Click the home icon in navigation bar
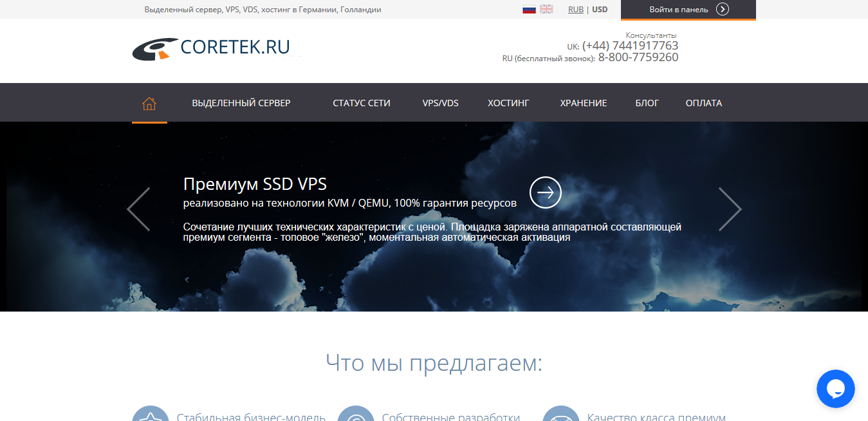The image size is (868, 421). pyautogui.click(x=149, y=103)
